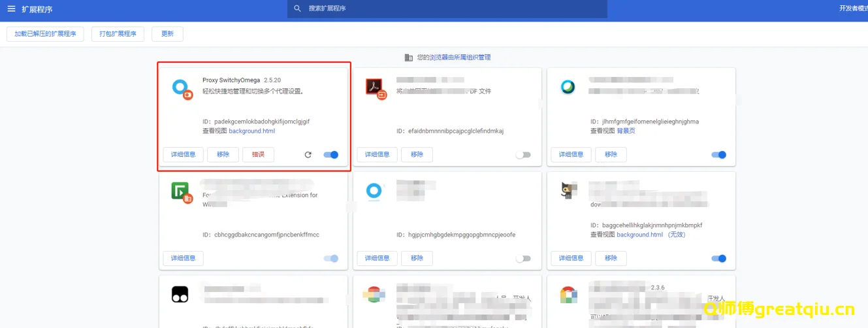
Task: Enable the Adobe PDF extension toggle
Action: [523, 155]
